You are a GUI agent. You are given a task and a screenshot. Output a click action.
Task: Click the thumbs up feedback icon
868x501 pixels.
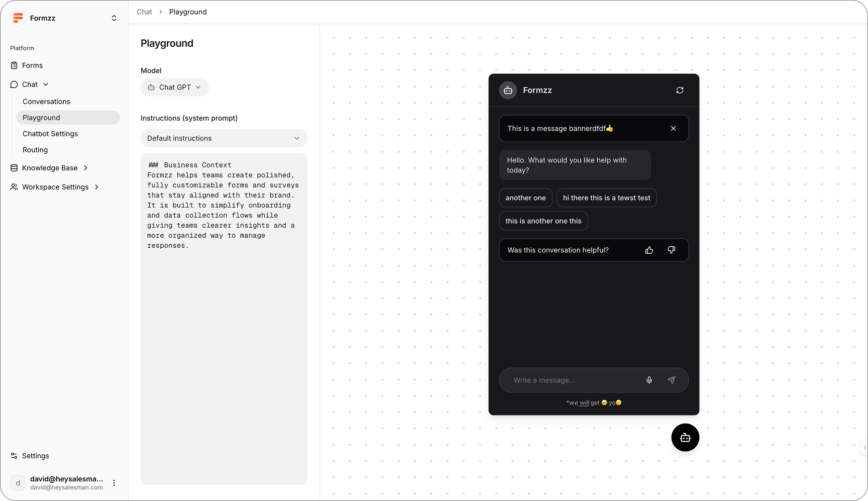click(x=649, y=250)
